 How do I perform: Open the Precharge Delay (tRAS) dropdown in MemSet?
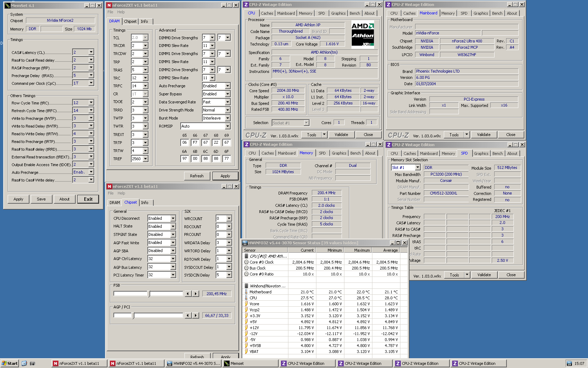click(x=91, y=75)
